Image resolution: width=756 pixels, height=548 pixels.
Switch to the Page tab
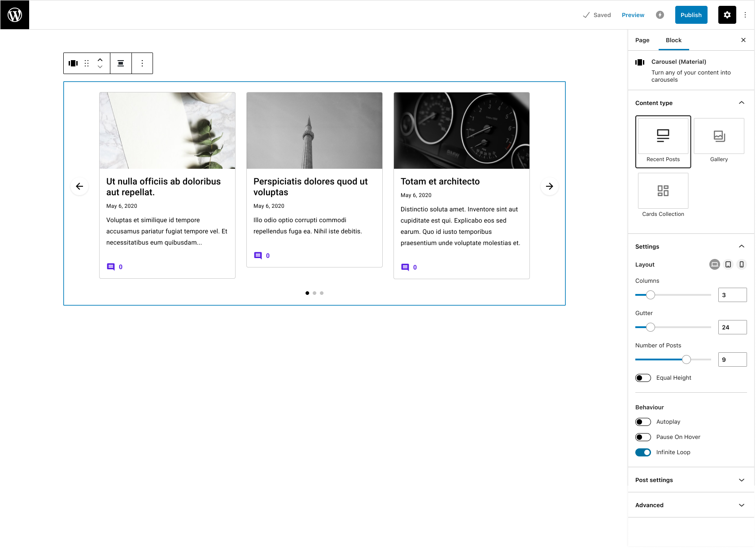coord(642,40)
